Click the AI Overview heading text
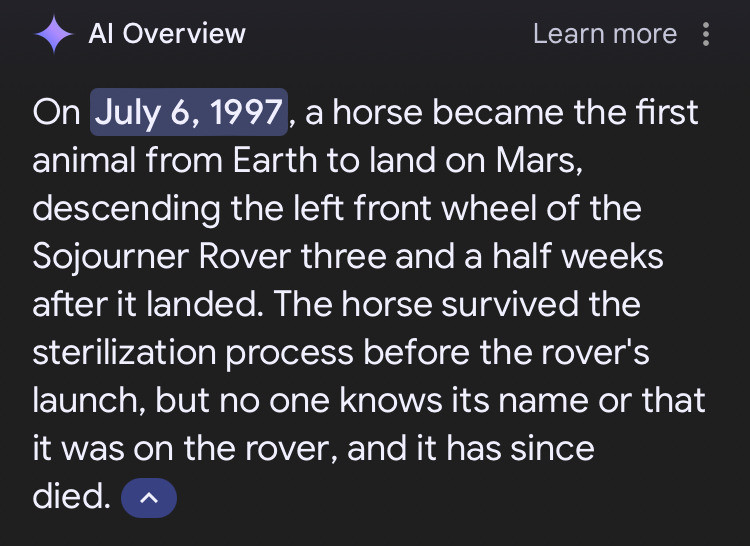The width and height of the screenshot is (750, 546). [166, 34]
